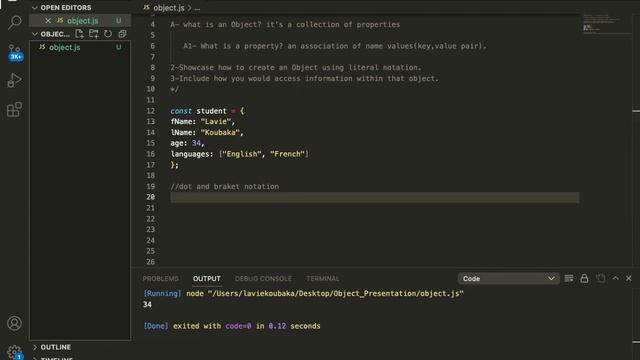Click the '//dot and braket notation' comment

[224, 187]
